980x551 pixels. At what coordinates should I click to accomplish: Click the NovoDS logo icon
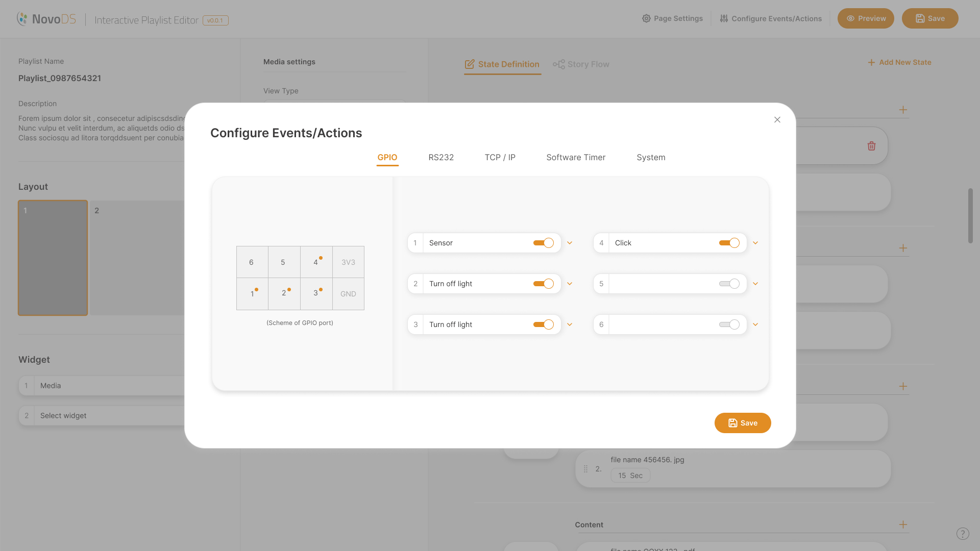pos(22,19)
